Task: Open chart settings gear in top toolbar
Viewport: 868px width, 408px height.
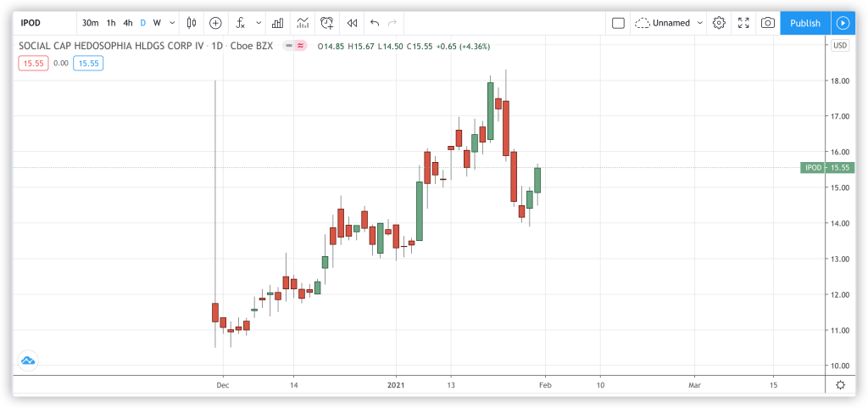Action: click(719, 23)
